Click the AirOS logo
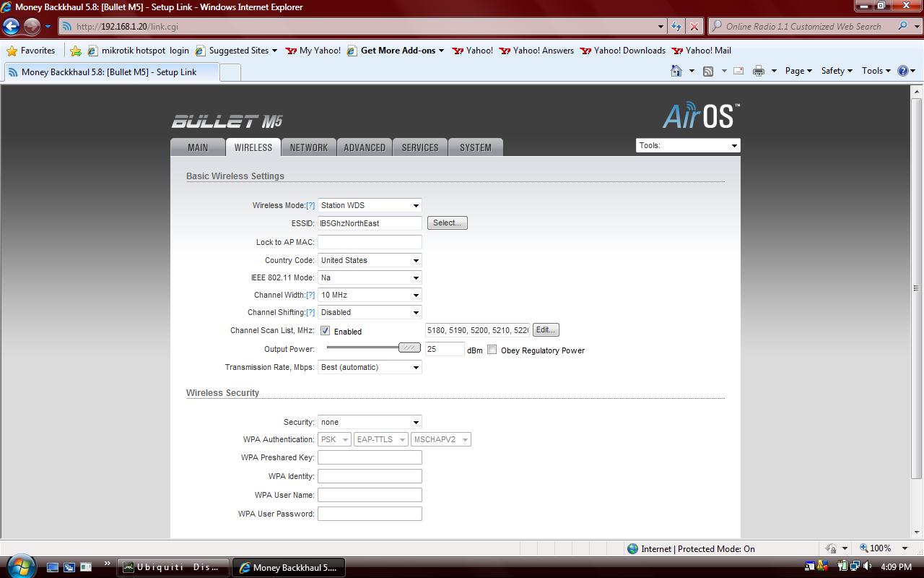This screenshot has width=924, height=578. coord(701,116)
